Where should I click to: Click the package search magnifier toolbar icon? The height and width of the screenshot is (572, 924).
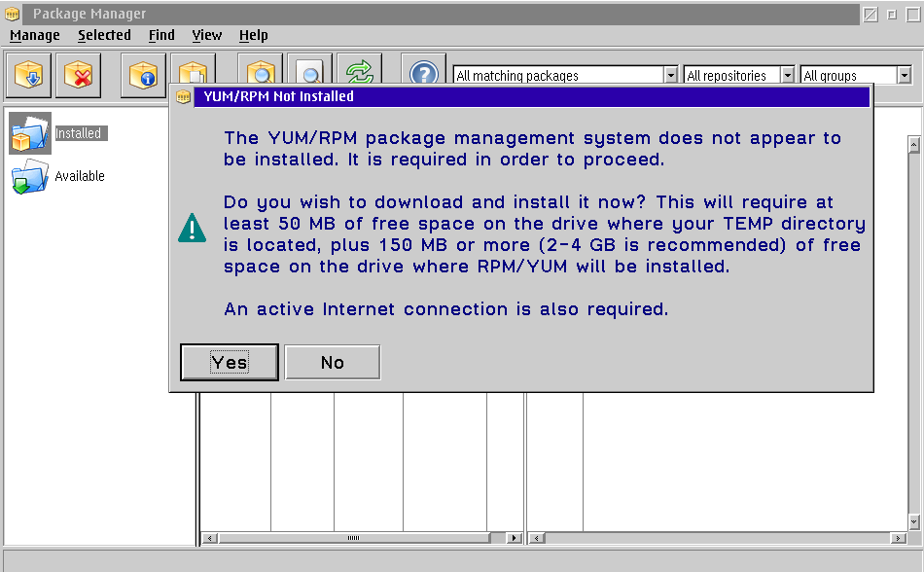pyautogui.click(x=261, y=69)
